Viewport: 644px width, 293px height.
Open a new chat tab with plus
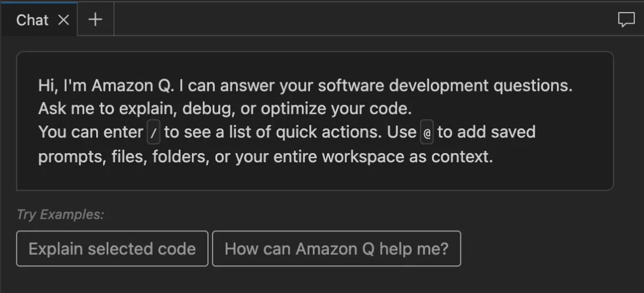96,20
